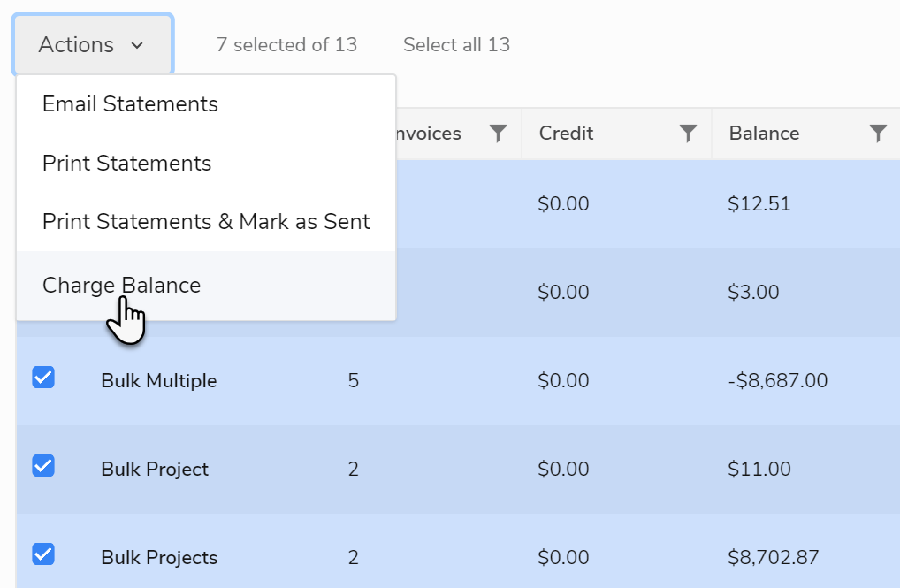Viewport: 900px width, 588px height.
Task: Select Charge Balance from Actions menu
Action: pyautogui.click(x=121, y=286)
